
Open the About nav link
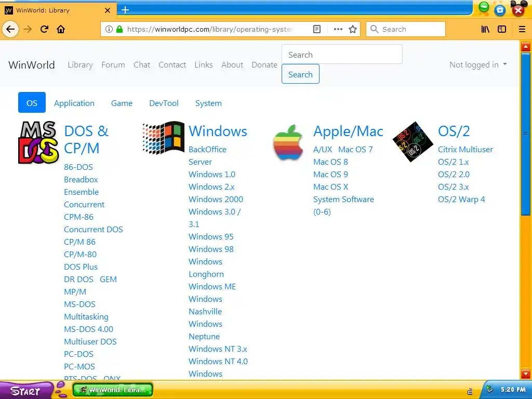pyautogui.click(x=232, y=65)
